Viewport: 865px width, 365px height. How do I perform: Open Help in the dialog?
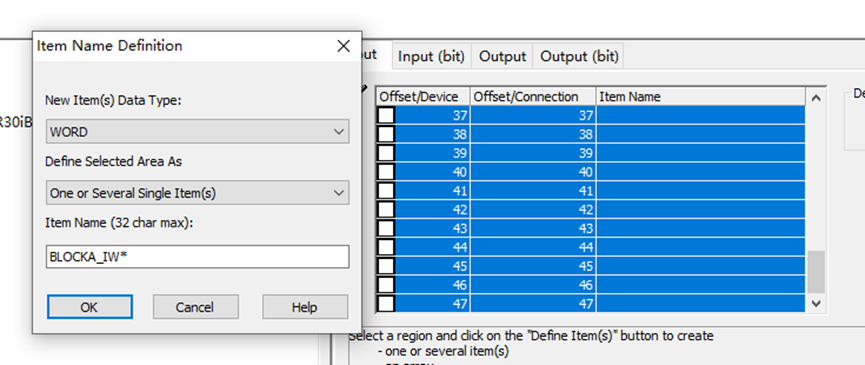pos(305,307)
